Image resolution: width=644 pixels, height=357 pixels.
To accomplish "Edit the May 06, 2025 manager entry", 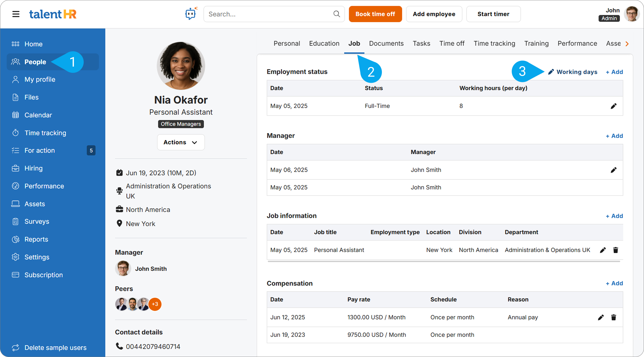I will (613, 170).
